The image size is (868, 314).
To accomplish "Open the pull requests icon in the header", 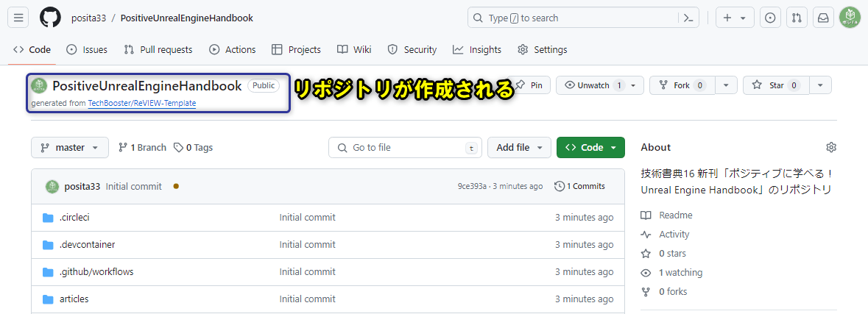I will [x=797, y=18].
